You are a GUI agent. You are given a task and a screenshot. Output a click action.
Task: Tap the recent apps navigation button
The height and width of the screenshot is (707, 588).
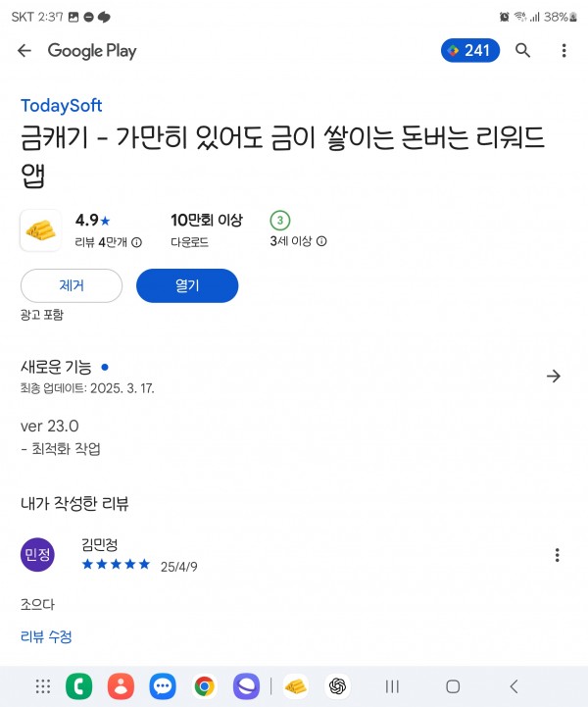(x=392, y=686)
